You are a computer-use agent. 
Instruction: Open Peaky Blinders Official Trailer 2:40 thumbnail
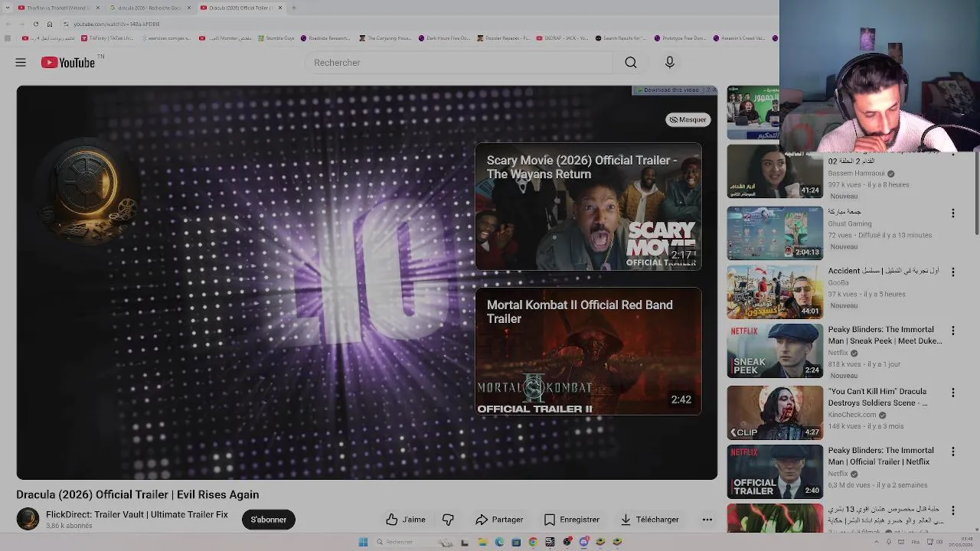775,471
